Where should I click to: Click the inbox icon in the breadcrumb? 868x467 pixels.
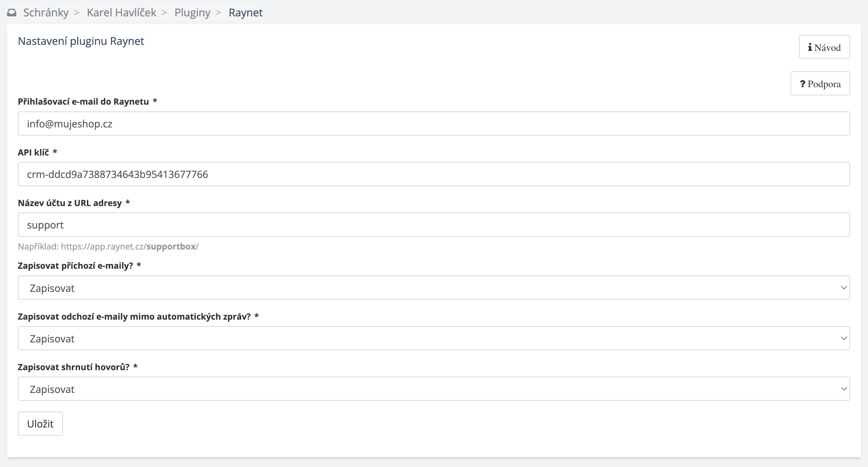click(x=12, y=13)
